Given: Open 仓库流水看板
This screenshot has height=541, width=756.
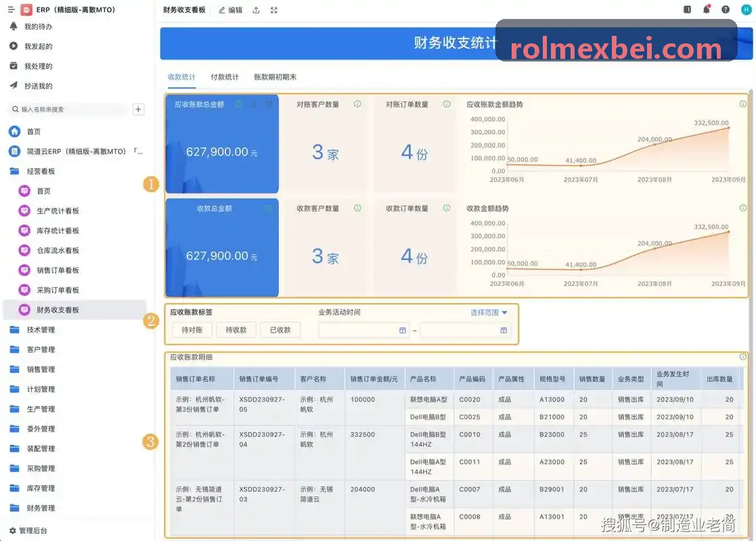Looking at the screenshot, I should [58, 250].
